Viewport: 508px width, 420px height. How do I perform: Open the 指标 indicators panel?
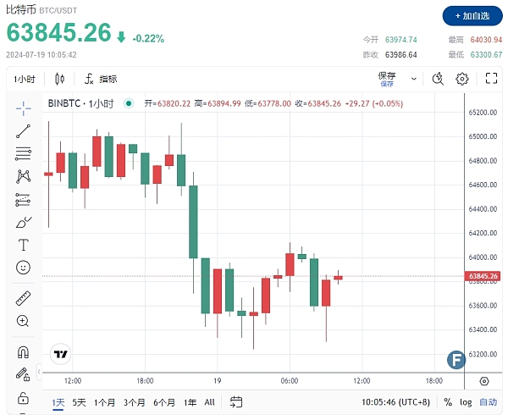pos(101,79)
